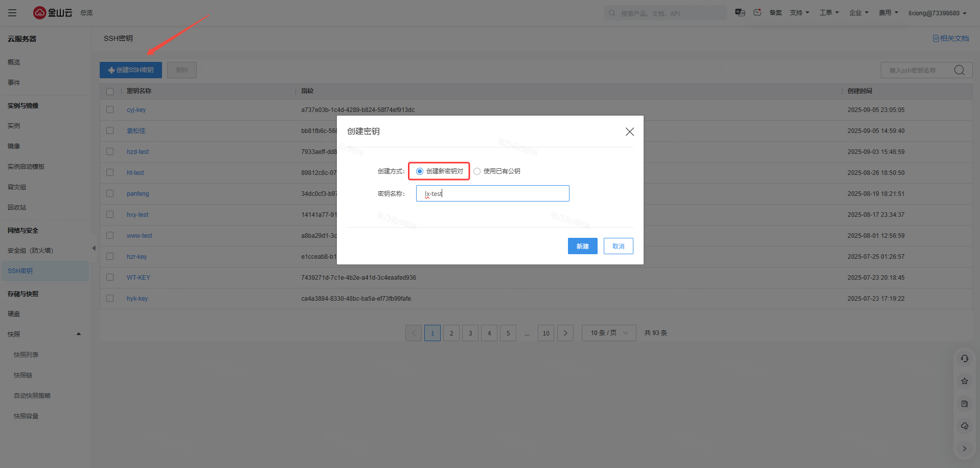Change page size with 10 条/页 dropdown

(609, 333)
